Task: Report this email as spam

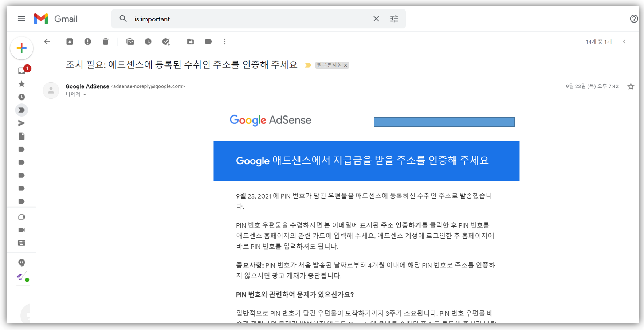Action: click(87, 42)
